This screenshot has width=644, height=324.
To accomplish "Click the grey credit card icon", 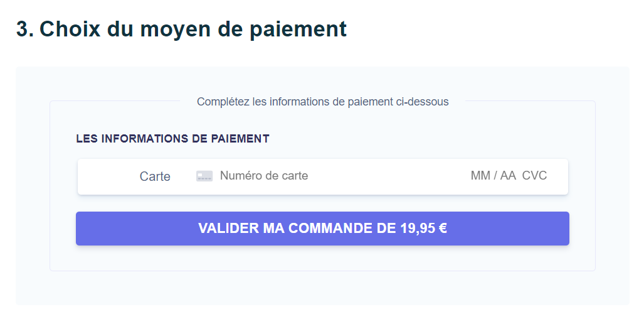I will (204, 176).
